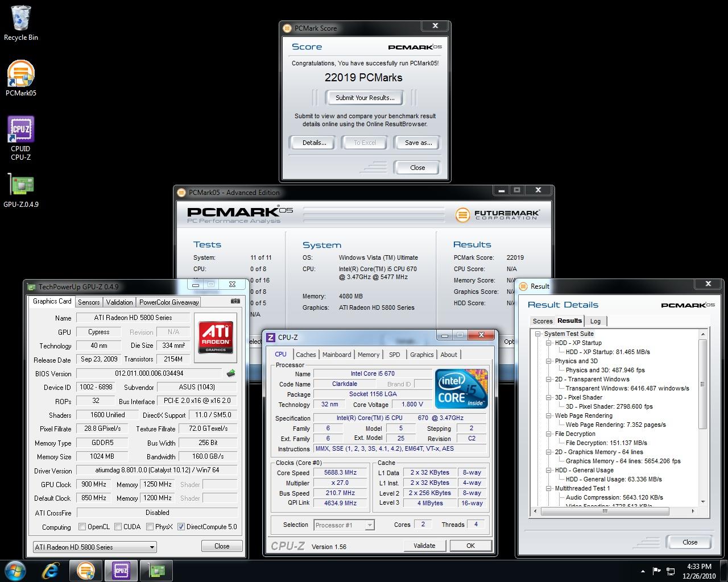
Task: Open the SPD tab in CPU-Z
Action: 394,355
